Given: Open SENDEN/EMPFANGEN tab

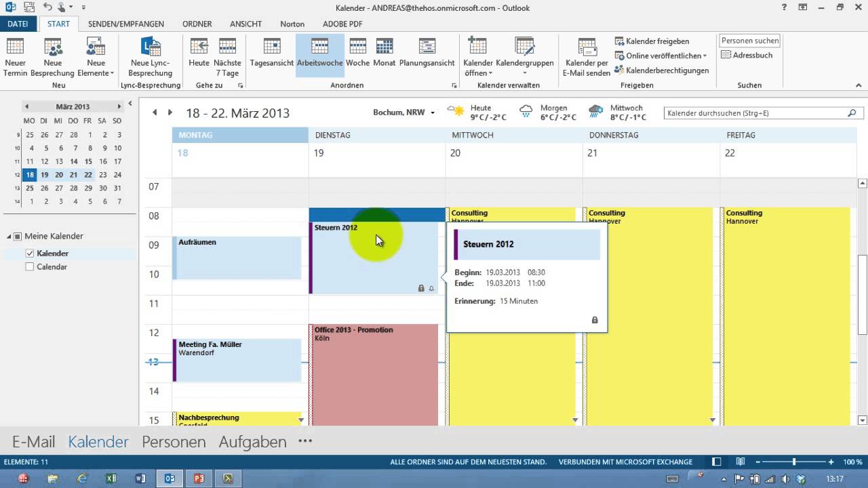Looking at the screenshot, I should (x=126, y=24).
